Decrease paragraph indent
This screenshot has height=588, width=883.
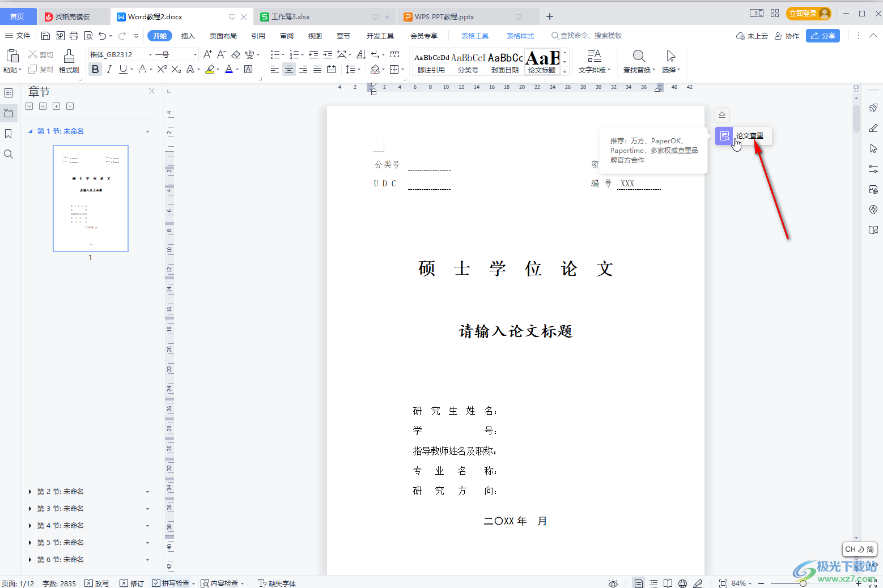point(313,54)
